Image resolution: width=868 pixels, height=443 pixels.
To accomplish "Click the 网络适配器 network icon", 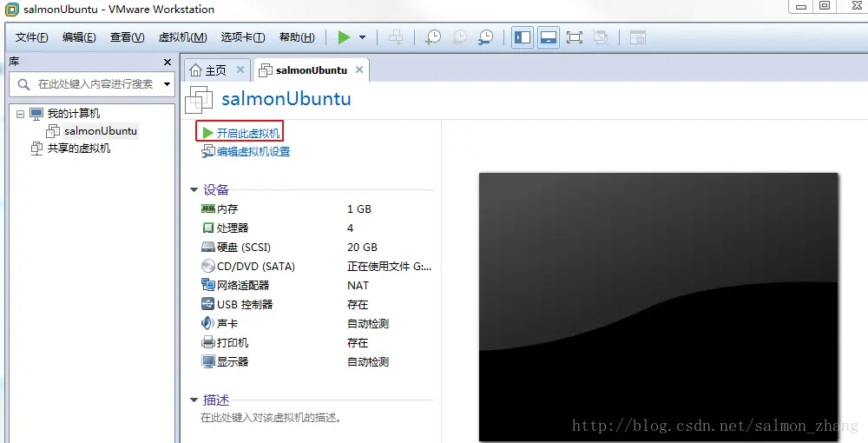I will pyautogui.click(x=208, y=285).
